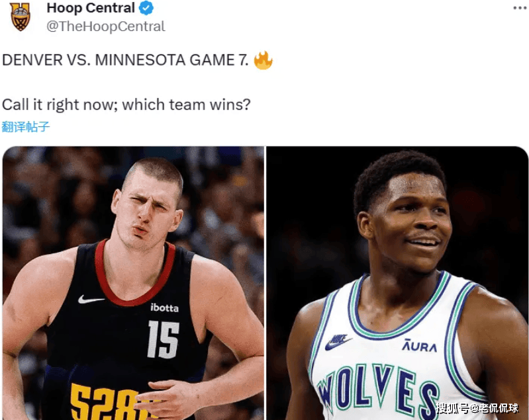This screenshot has height=420, width=529.
Task: Click the blue verified badge
Action: [146, 8]
